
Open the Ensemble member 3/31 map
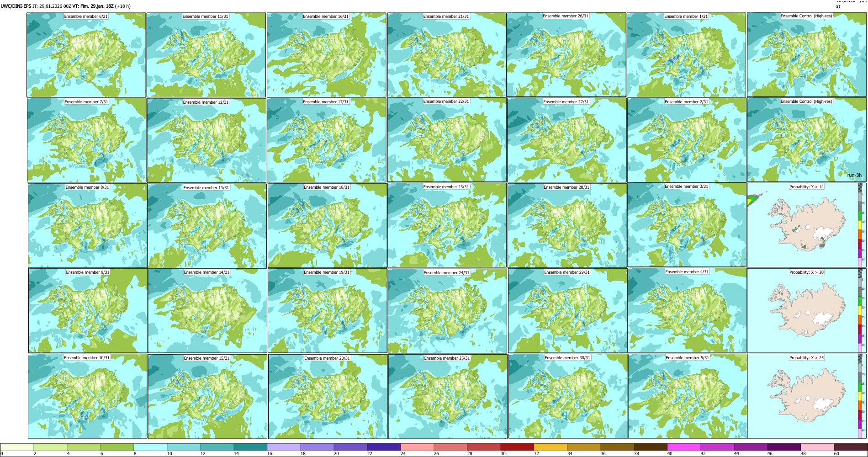(687, 225)
